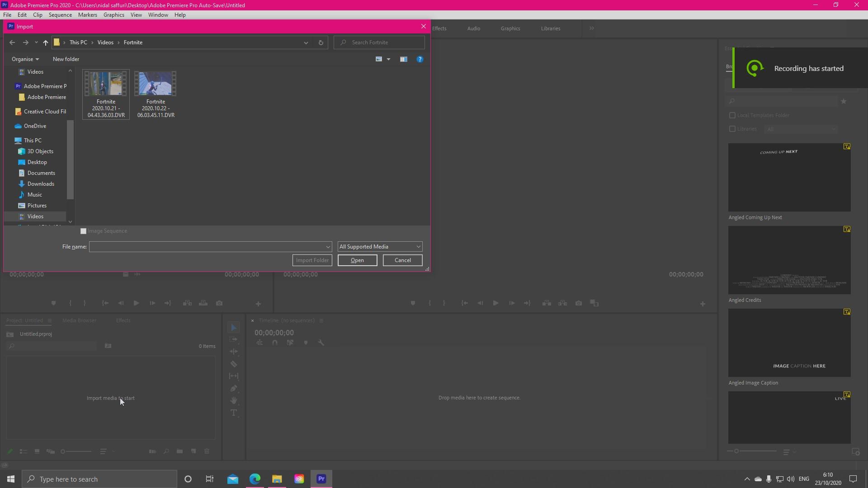Viewport: 868px width, 488px height.
Task: Select the Hand tool
Action: click(x=234, y=400)
